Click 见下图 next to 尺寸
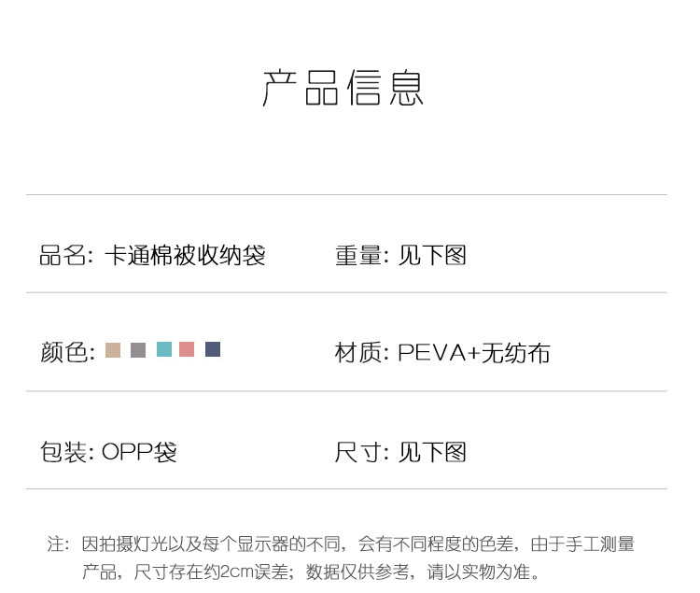 click(x=432, y=452)
